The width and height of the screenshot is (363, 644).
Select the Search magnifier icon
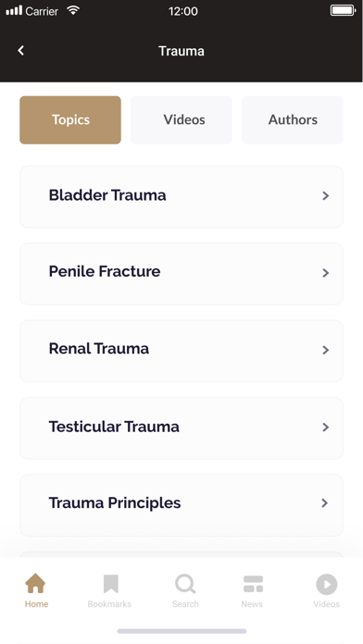click(185, 584)
